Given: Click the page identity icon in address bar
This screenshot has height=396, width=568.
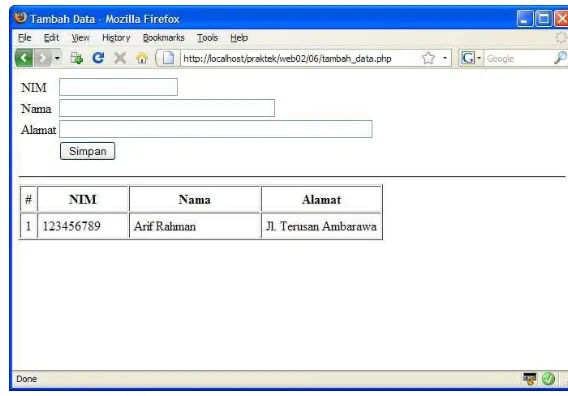Looking at the screenshot, I should pos(168,58).
